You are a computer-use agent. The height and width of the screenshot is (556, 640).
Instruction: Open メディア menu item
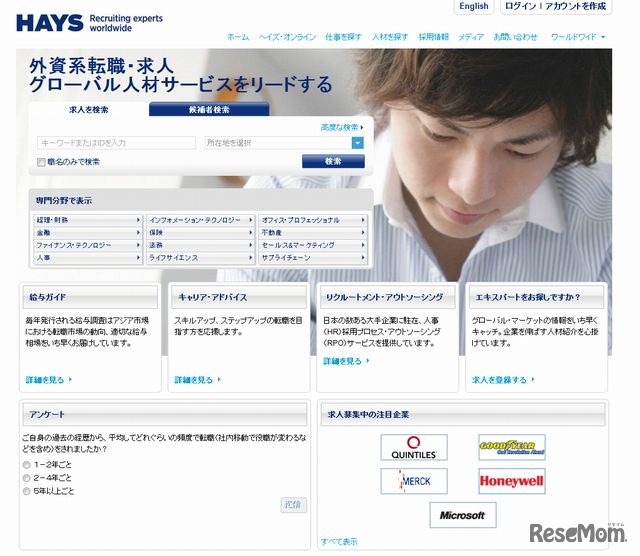point(471,37)
